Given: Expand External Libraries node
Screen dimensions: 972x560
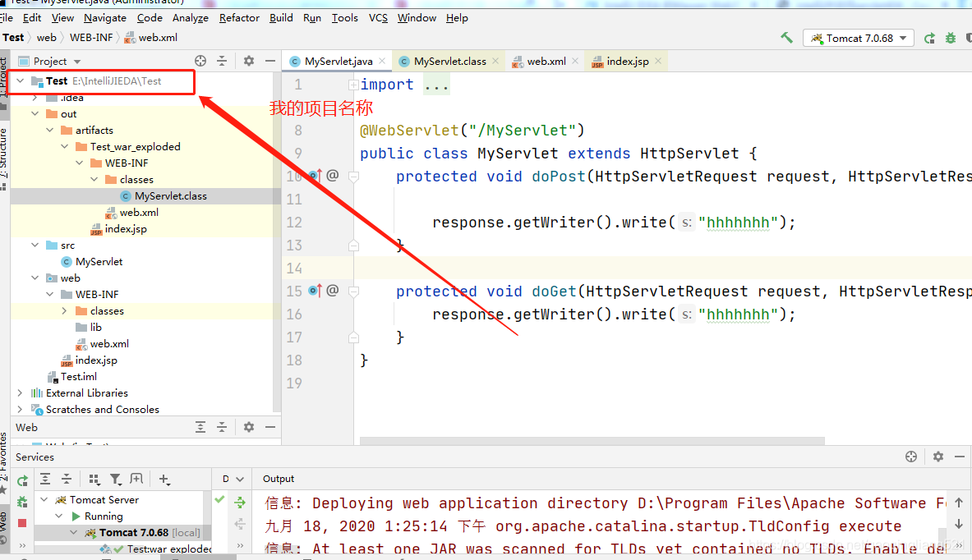Looking at the screenshot, I should tap(21, 392).
